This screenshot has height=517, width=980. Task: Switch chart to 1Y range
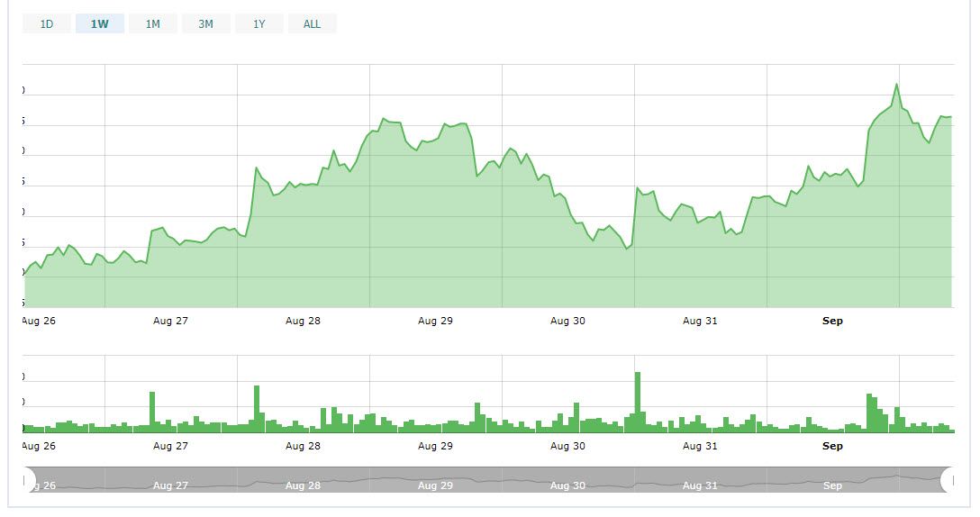(259, 24)
